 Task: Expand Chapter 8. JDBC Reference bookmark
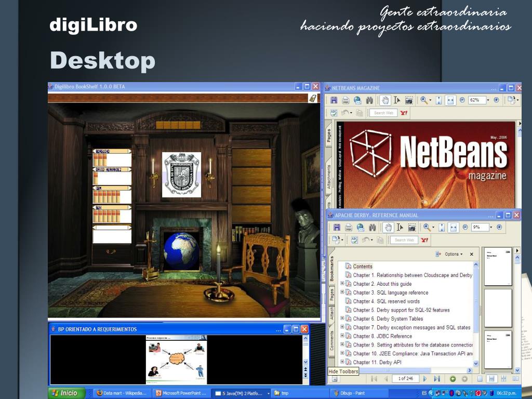[x=342, y=335]
